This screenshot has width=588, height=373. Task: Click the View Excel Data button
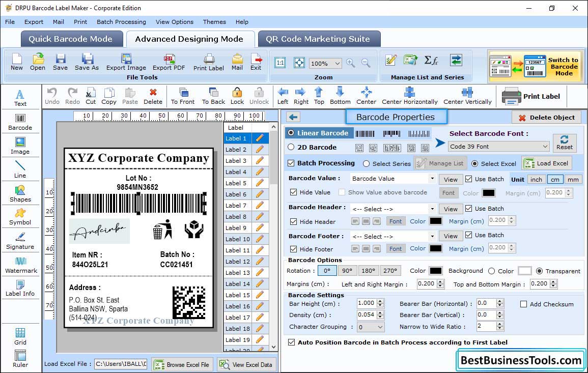246,364
